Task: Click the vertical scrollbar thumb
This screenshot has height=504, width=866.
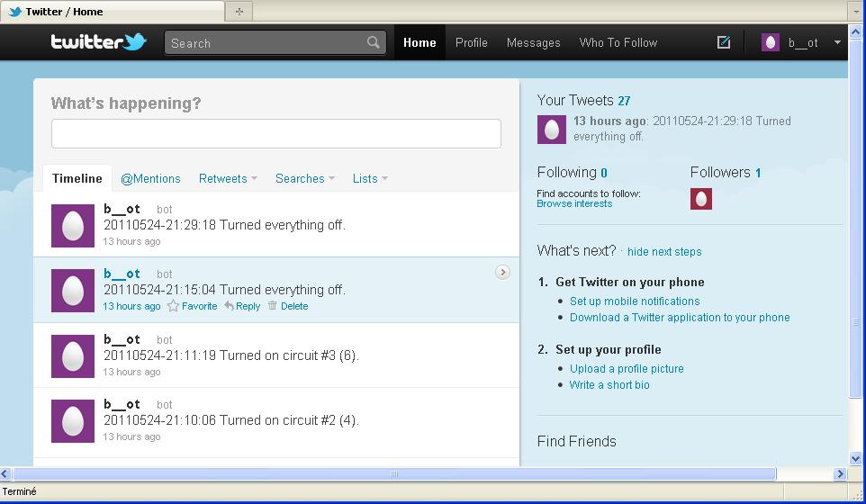Action: point(855,218)
